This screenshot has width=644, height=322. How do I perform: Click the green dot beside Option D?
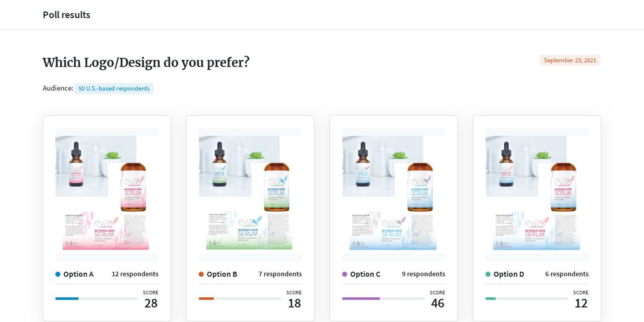[488, 274]
